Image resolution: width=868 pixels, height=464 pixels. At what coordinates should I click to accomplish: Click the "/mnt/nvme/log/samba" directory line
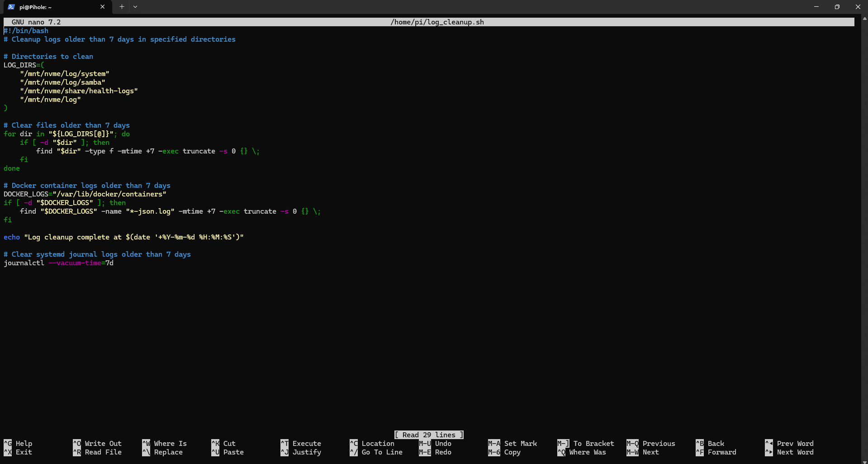click(62, 82)
